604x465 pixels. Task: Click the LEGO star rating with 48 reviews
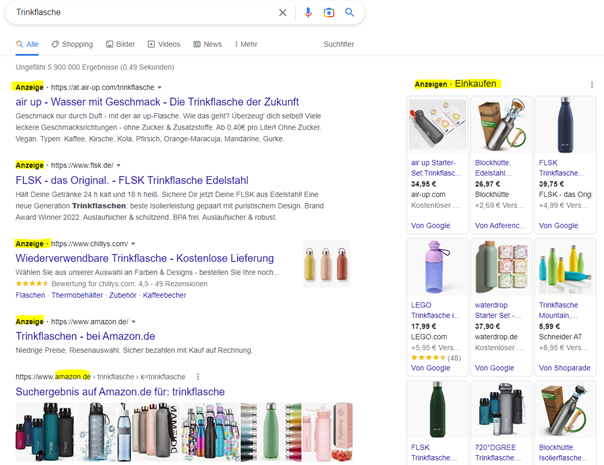[436, 358]
